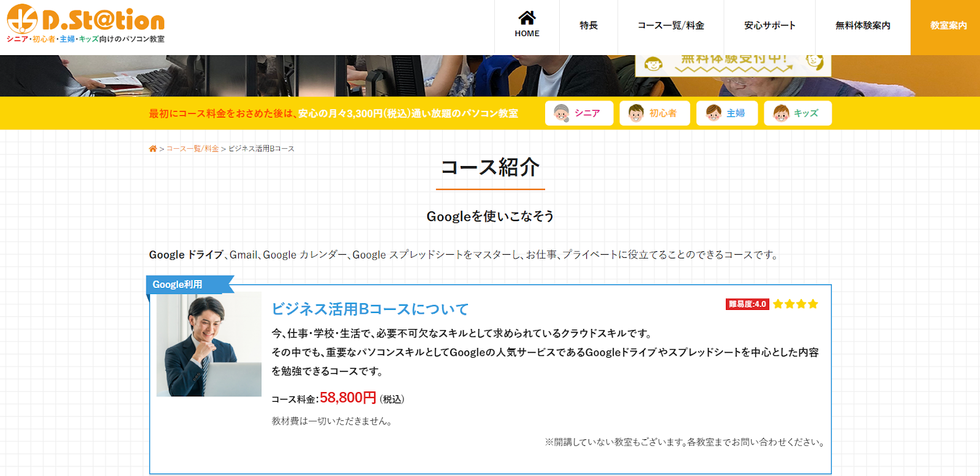980x476 pixels.
Task: Click the HOME house icon
Action: pos(527,17)
